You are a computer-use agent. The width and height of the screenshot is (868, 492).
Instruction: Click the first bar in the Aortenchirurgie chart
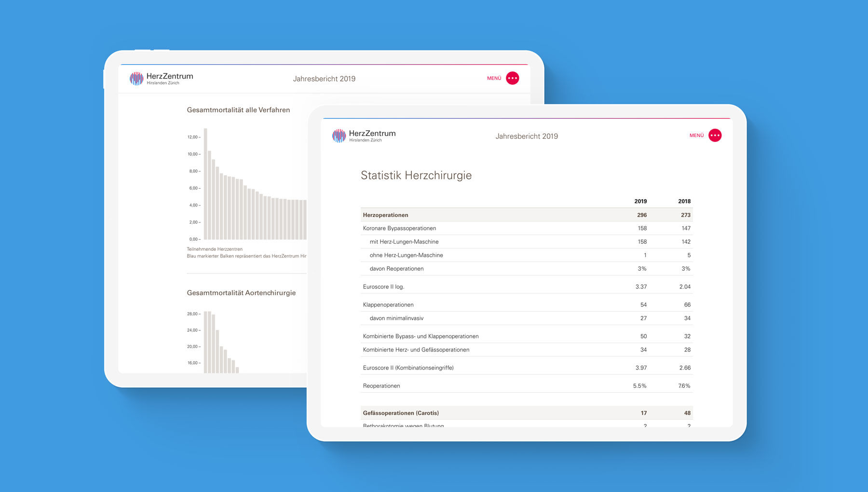tap(205, 342)
